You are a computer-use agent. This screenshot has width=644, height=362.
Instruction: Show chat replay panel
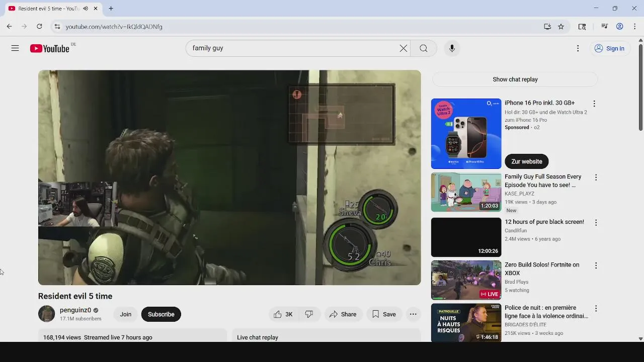click(x=515, y=79)
